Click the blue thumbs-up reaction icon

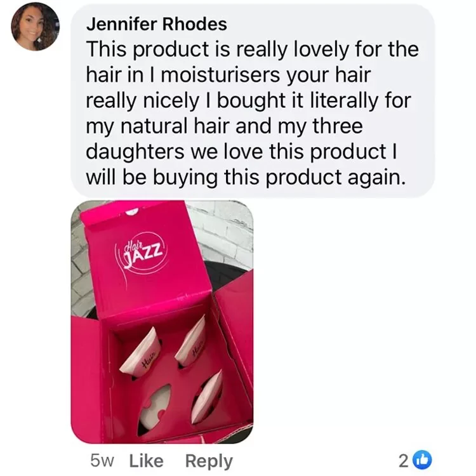coord(424,461)
